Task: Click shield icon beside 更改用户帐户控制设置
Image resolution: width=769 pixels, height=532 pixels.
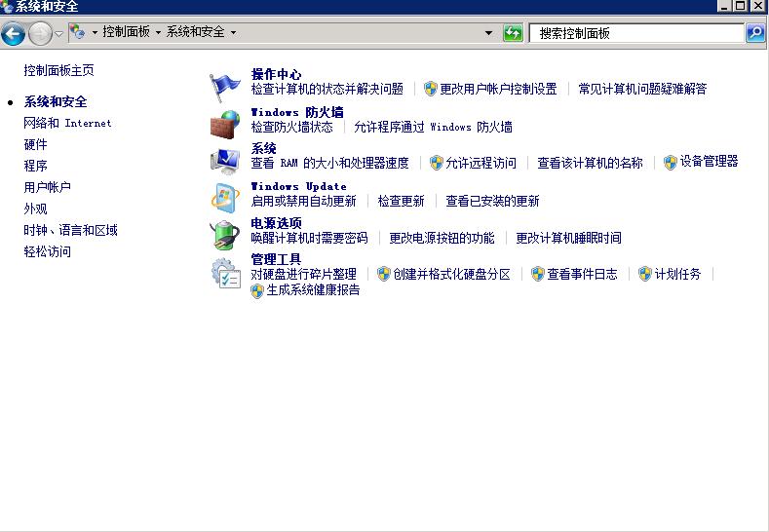Action: tap(430, 89)
